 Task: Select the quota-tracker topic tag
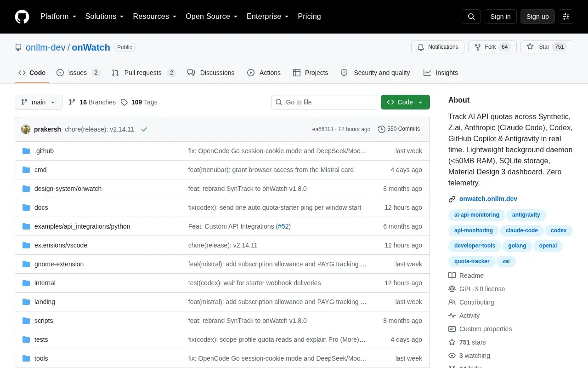[472, 261]
